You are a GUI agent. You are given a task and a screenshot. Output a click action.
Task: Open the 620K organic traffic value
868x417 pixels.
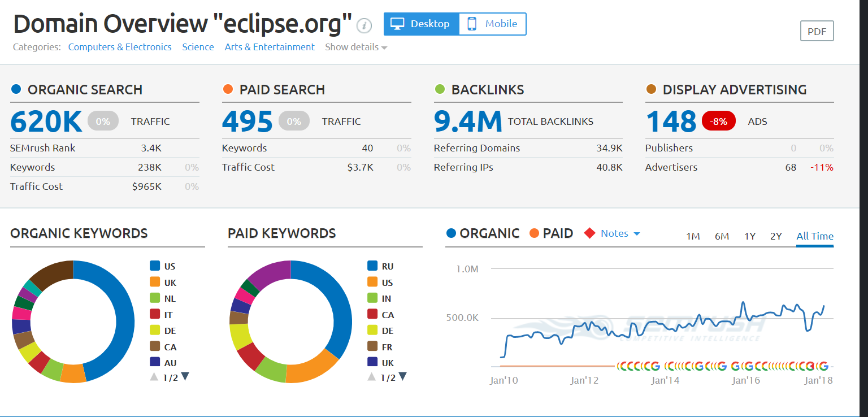[46, 121]
